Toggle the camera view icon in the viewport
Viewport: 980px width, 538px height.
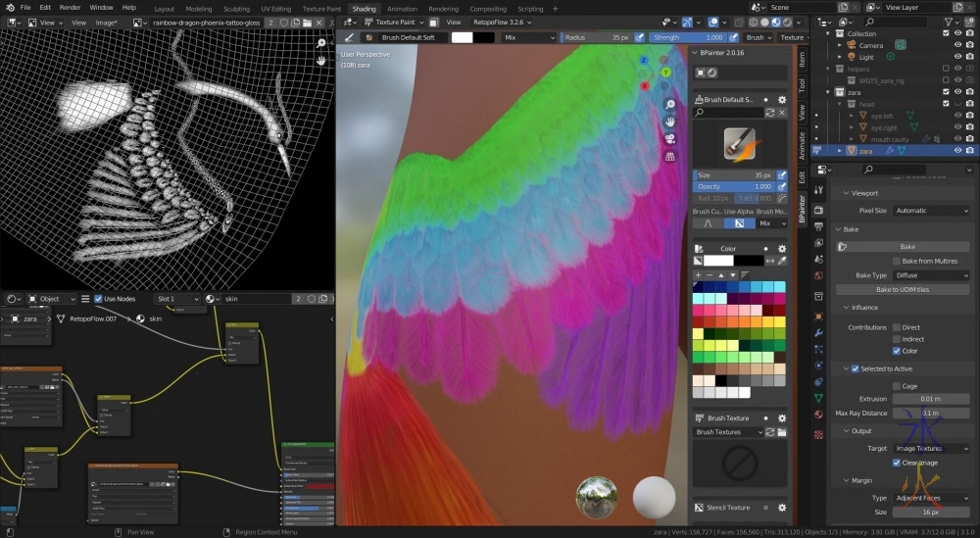[669, 139]
